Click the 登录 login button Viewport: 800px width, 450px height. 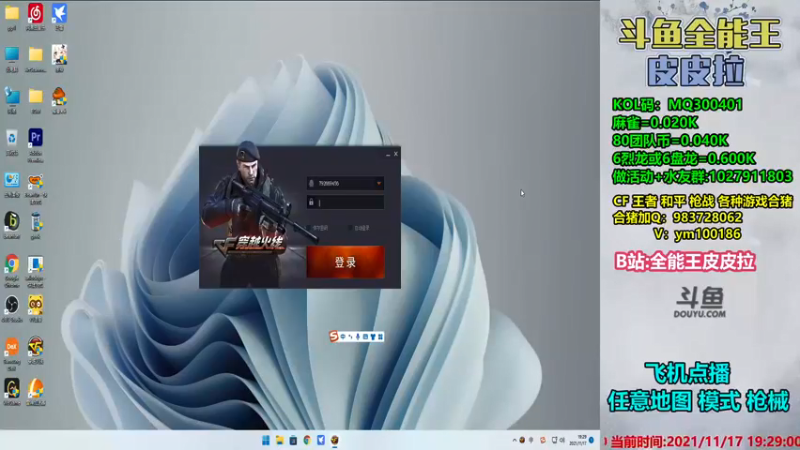point(345,262)
